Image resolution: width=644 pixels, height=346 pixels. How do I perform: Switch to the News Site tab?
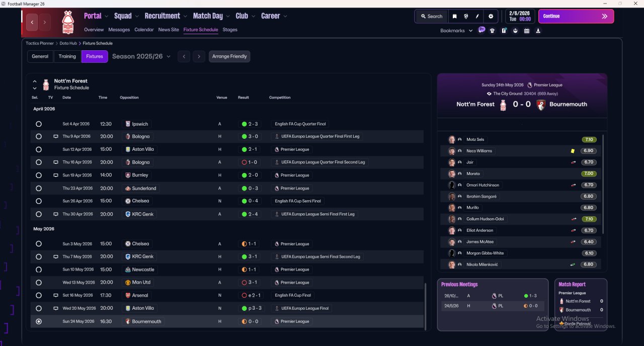(169, 30)
